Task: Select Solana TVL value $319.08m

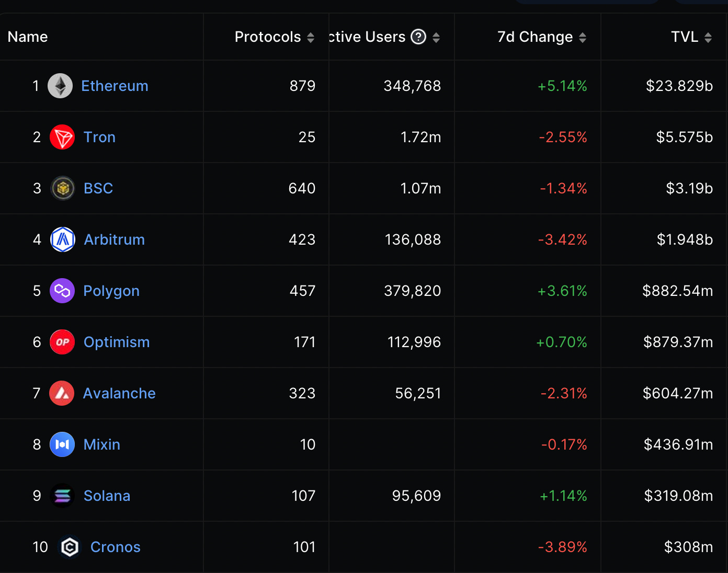Action: [x=679, y=496]
